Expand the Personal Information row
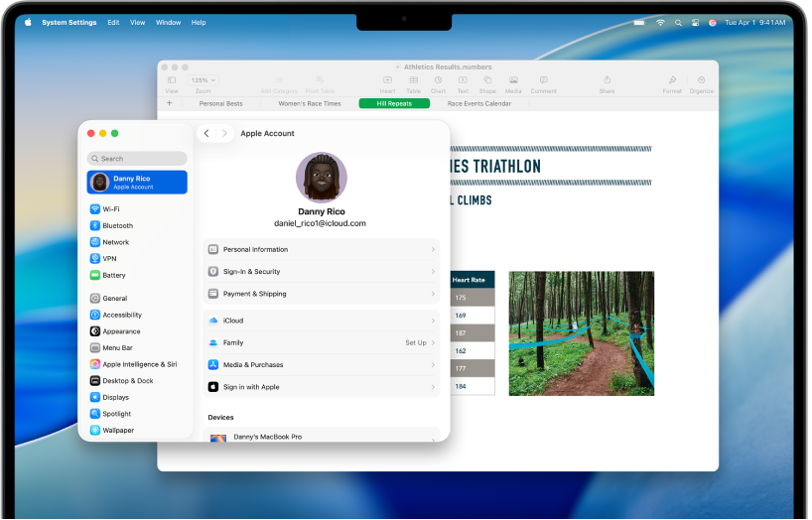Image resolution: width=812 pixels, height=520 pixels. [x=321, y=250]
